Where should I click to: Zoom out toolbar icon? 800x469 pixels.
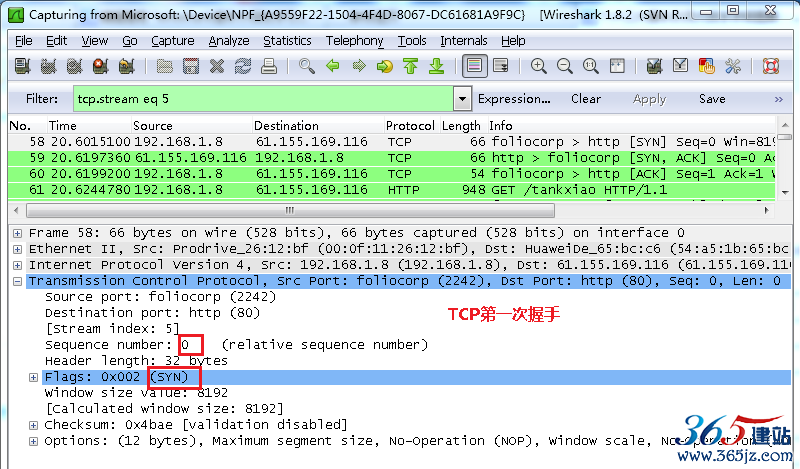[565, 66]
